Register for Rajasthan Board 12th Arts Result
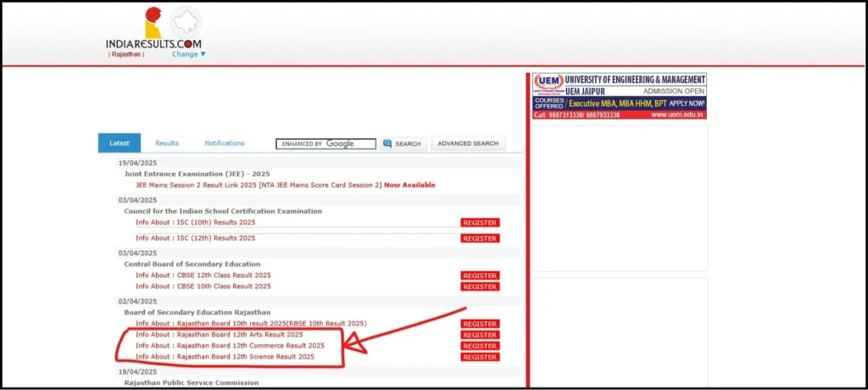 pyautogui.click(x=480, y=335)
